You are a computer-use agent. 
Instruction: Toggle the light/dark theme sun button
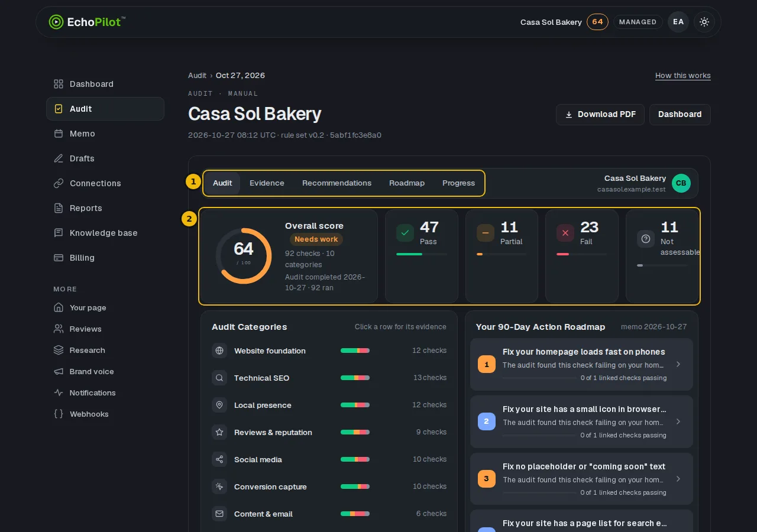coord(704,22)
